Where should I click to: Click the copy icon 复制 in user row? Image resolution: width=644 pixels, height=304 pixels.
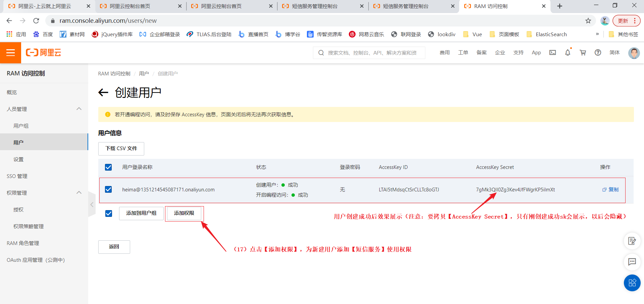pos(610,189)
